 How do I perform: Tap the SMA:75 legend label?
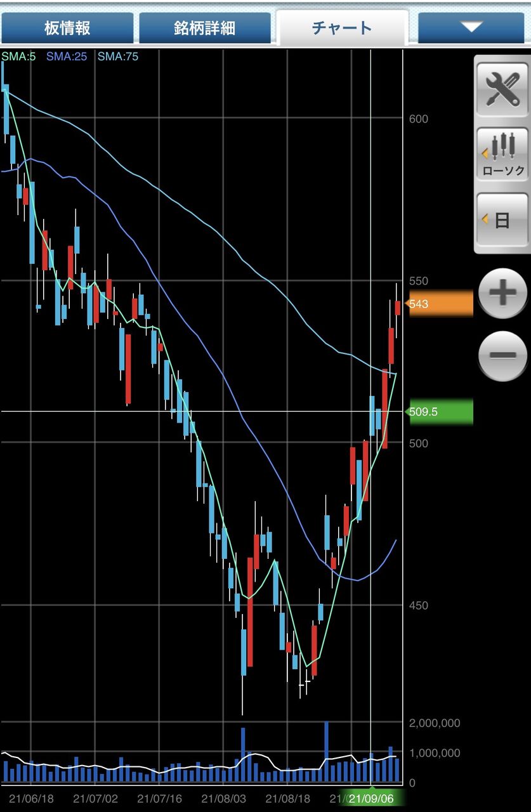click(x=117, y=56)
